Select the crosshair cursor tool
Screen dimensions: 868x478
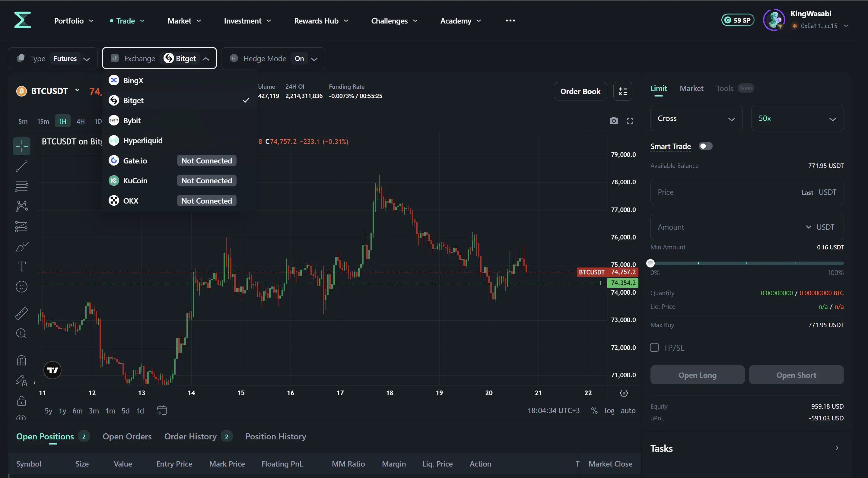coord(21,146)
